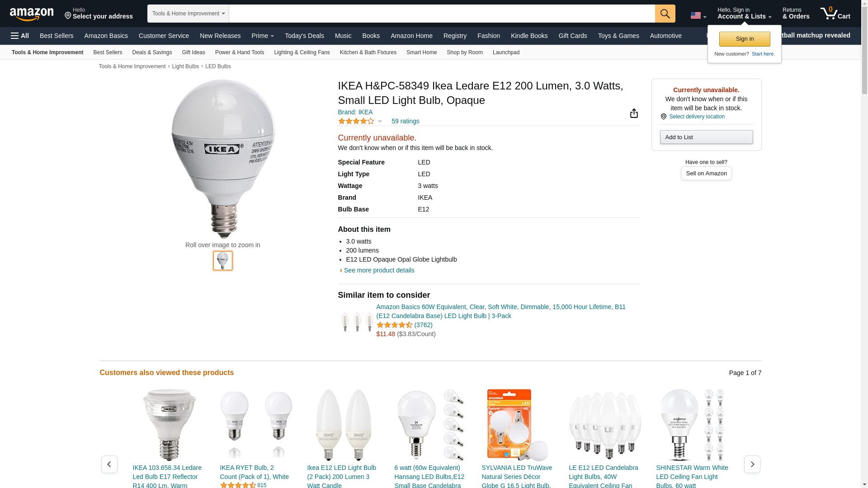Image resolution: width=868 pixels, height=488 pixels.
Task: Click the yellow Sign in button
Action: coord(745,39)
